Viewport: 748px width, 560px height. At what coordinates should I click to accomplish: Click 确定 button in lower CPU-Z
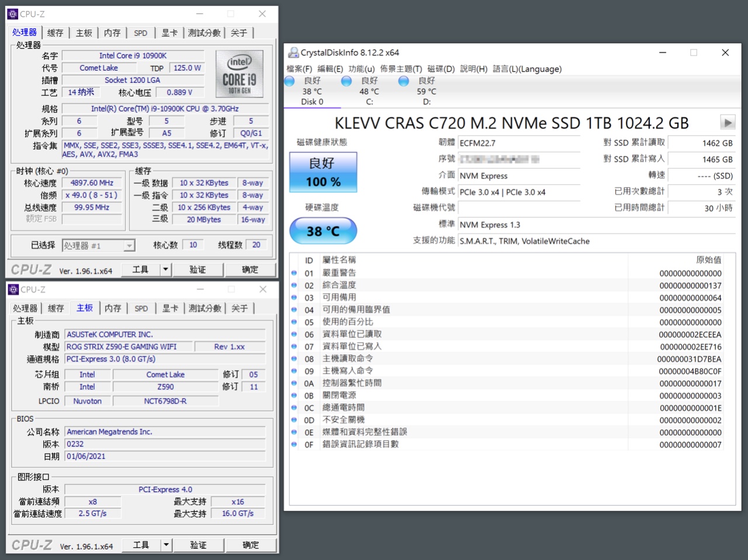pyautogui.click(x=251, y=545)
